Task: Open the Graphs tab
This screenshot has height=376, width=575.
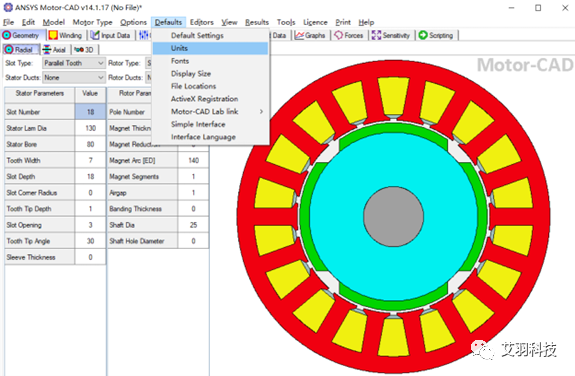Action: 311,35
